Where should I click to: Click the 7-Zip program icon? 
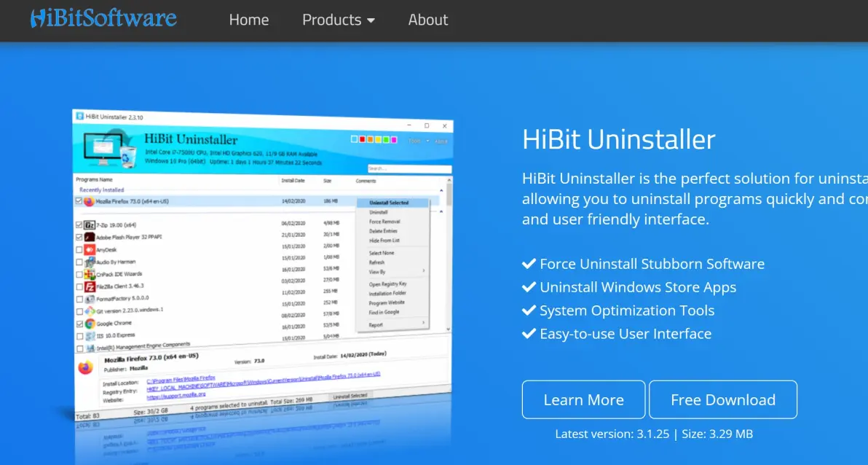pyautogui.click(x=89, y=225)
